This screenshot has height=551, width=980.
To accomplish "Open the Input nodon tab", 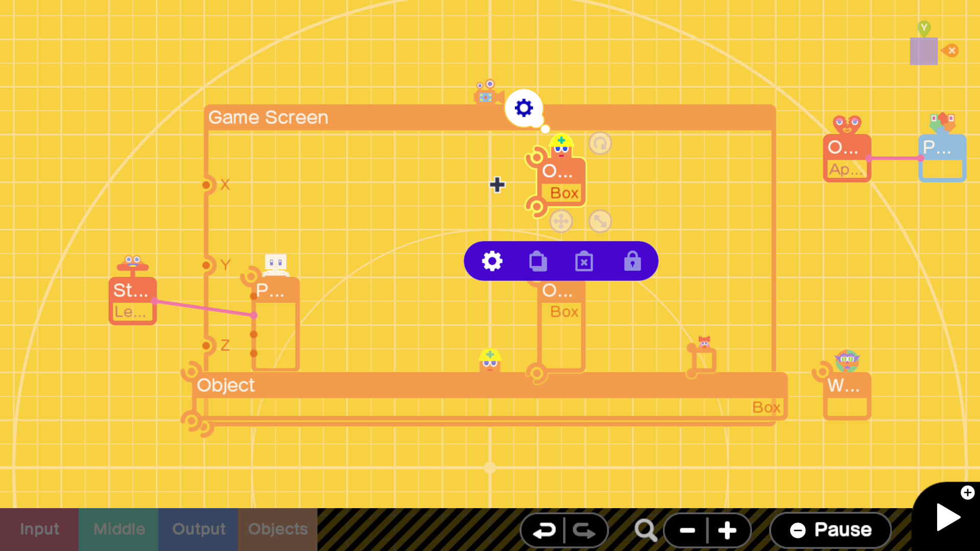I will click(39, 530).
